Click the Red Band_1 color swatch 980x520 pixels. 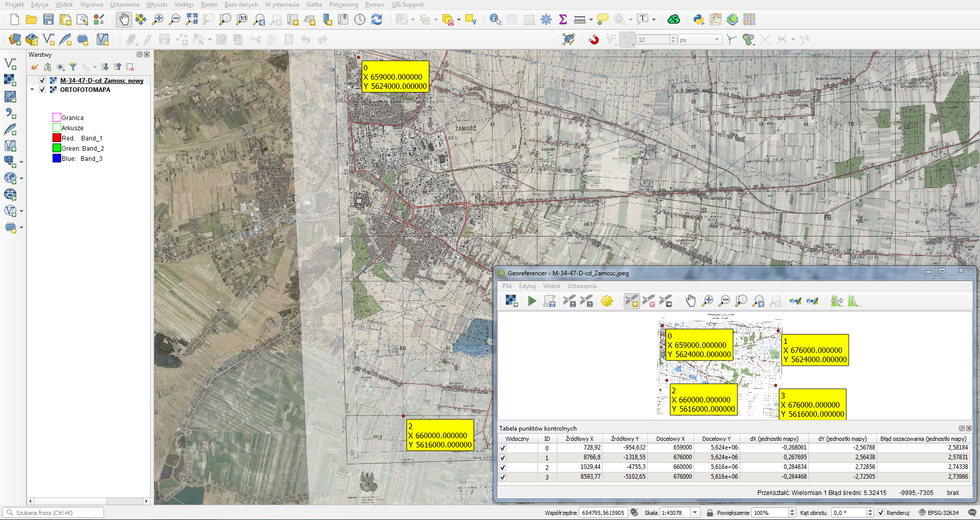coord(57,138)
